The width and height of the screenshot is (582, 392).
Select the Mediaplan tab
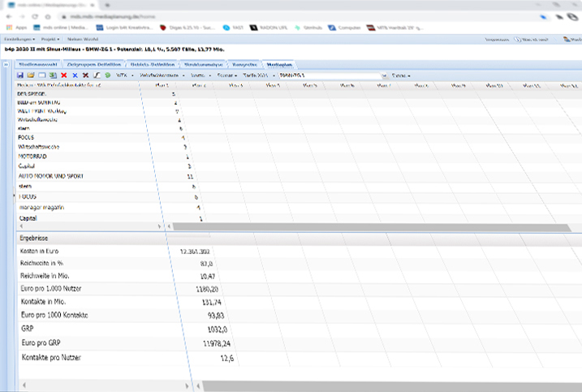pyautogui.click(x=279, y=65)
